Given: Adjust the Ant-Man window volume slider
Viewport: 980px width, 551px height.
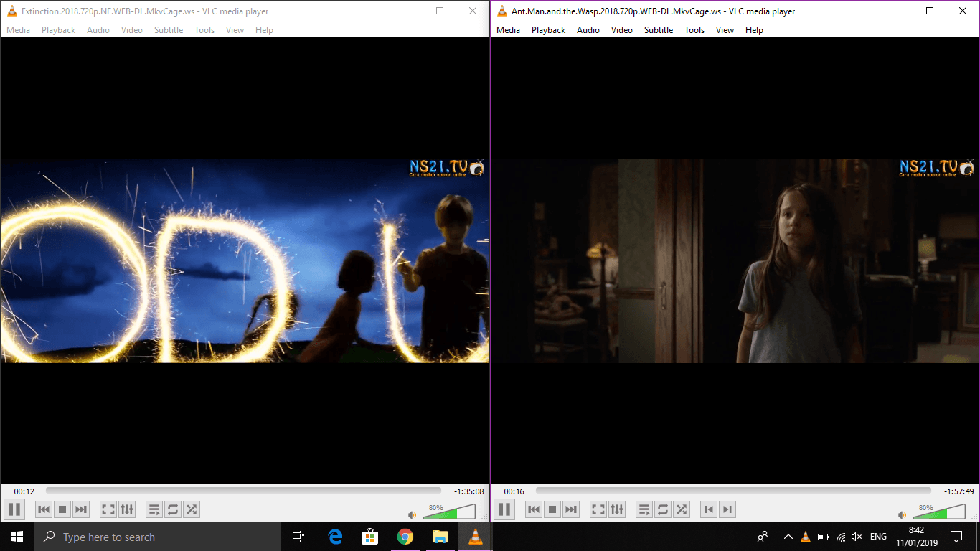Looking at the screenshot, I should (938, 512).
